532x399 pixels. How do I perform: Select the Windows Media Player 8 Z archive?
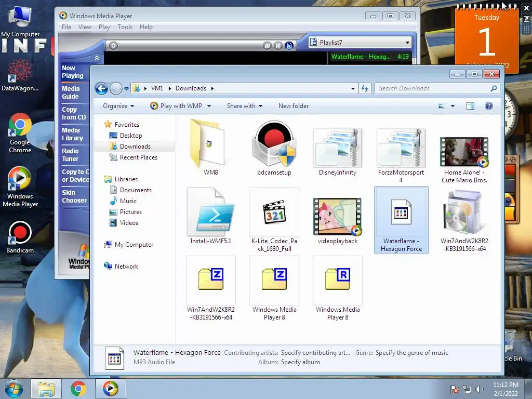tap(274, 288)
